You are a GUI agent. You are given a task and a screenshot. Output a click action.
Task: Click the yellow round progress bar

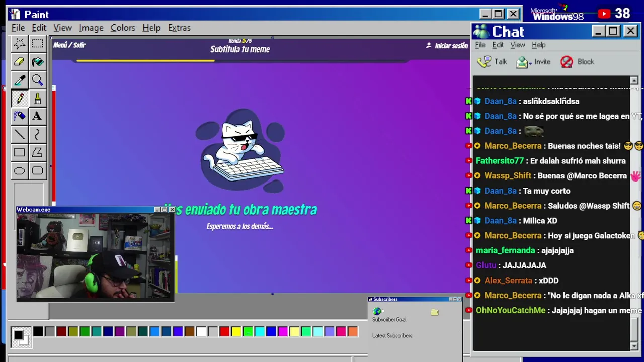tap(146, 61)
